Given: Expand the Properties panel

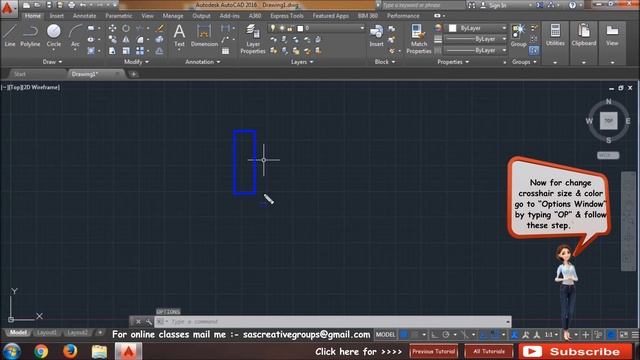Looking at the screenshot, I should 453,62.
